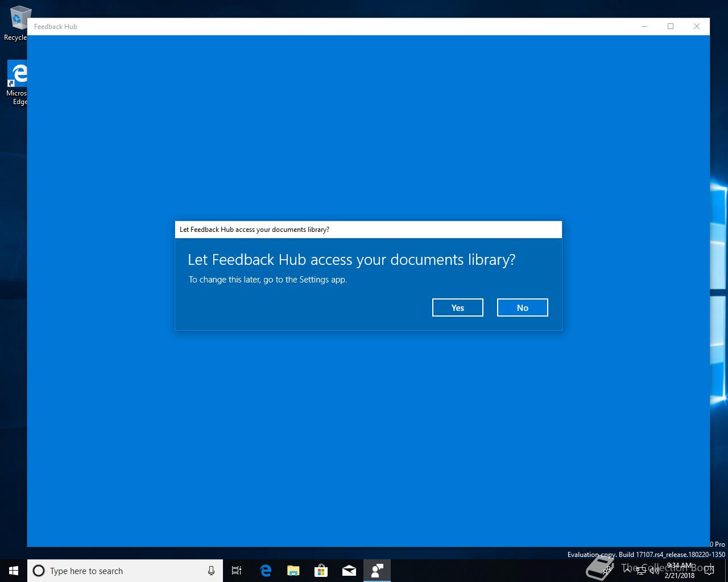Minimize the Feedback Hub window
The image size is (728, 582).
[x=644, y=26]
